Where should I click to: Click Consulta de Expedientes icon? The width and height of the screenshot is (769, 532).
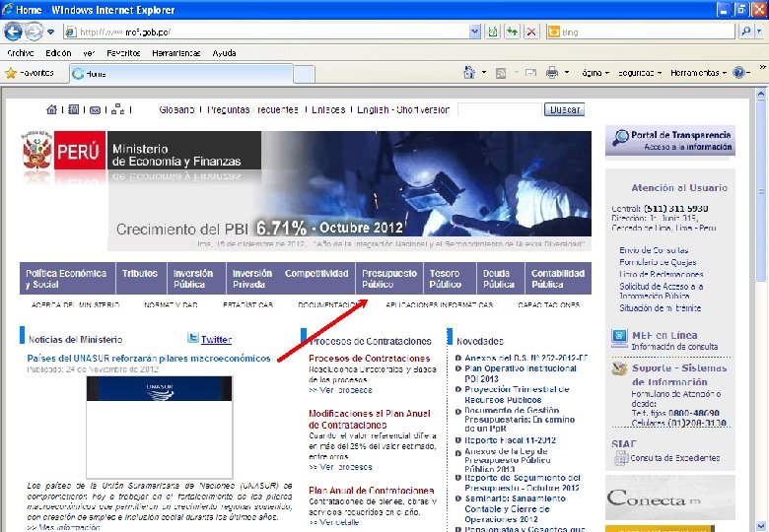621,458
